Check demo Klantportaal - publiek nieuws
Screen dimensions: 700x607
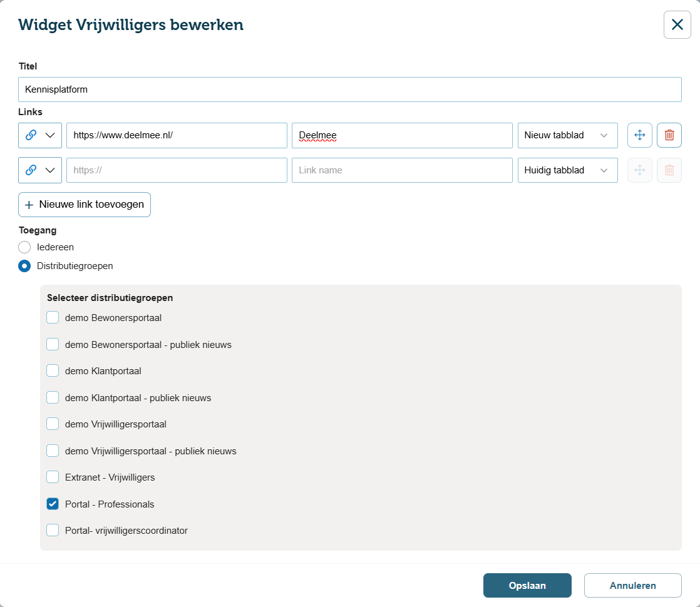53,397
